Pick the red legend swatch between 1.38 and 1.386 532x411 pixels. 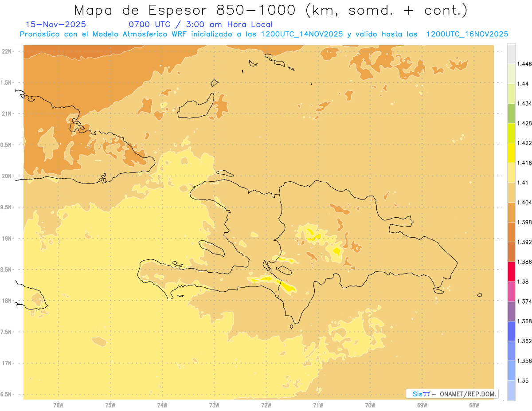coord(511,272)
